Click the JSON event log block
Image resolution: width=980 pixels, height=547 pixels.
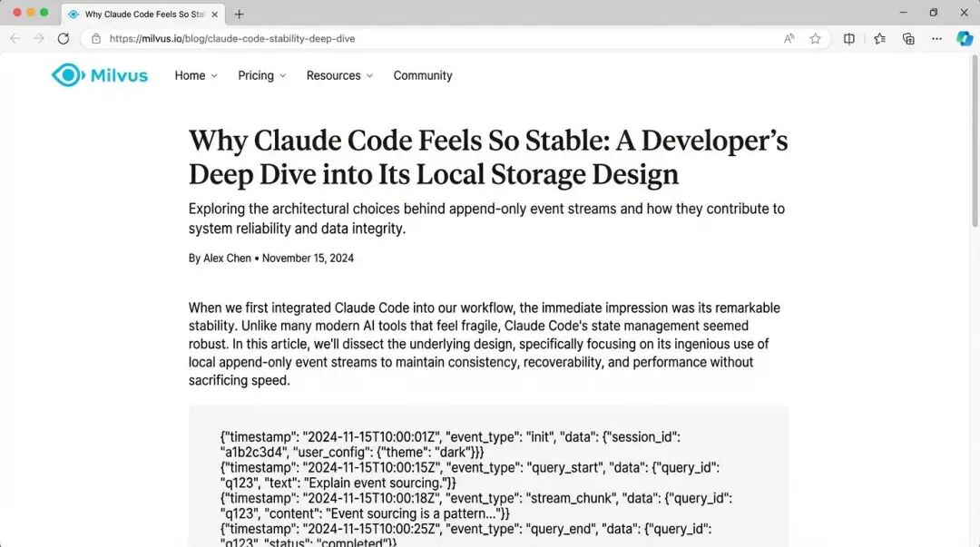[488, 476]
